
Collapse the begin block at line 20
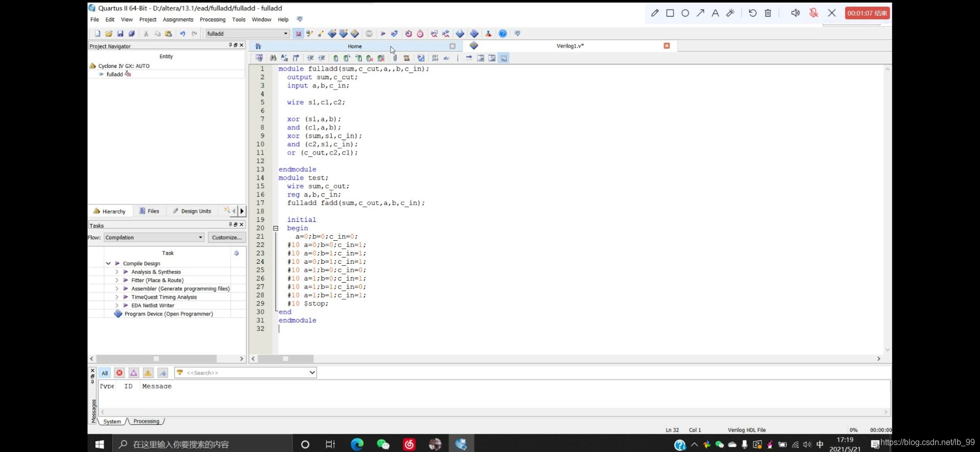click(276, 228)
